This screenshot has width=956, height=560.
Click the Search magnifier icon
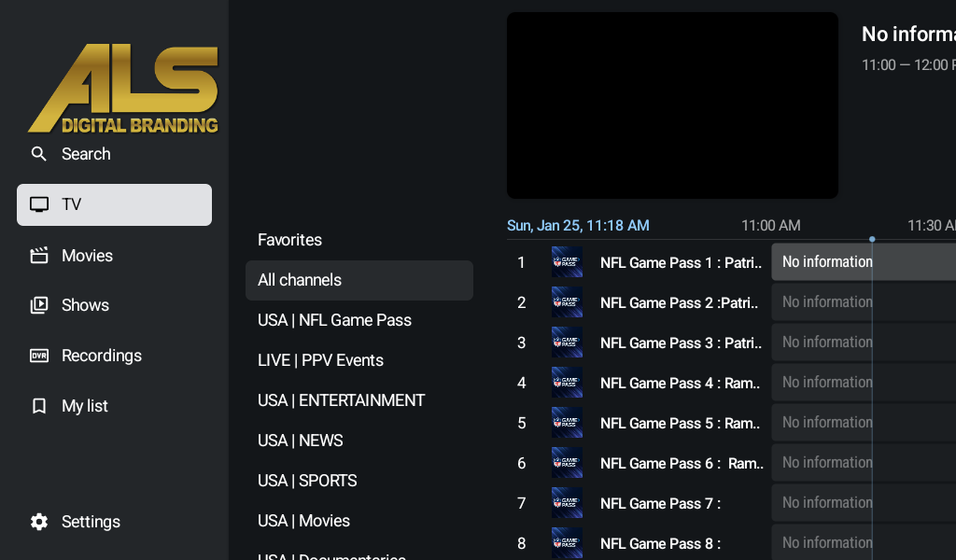tap(39, 154)
